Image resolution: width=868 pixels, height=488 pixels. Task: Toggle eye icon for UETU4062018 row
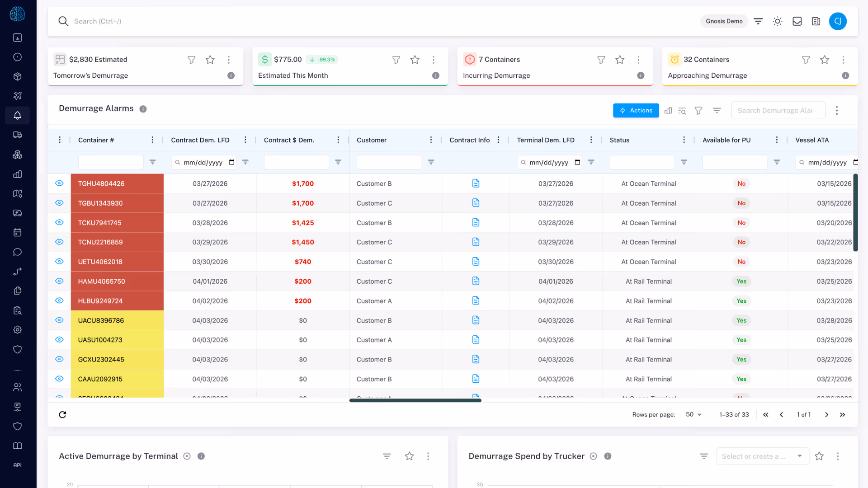59,261
